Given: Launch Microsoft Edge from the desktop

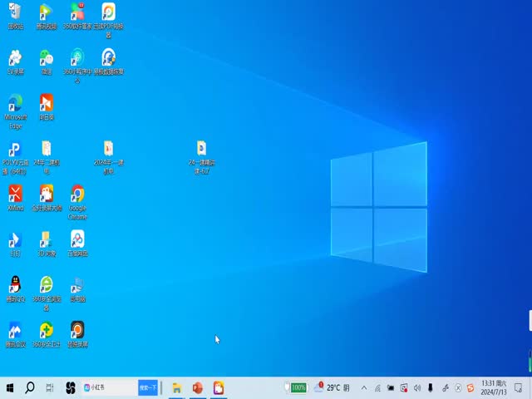Looking at the screenshot, I should 15,104.
